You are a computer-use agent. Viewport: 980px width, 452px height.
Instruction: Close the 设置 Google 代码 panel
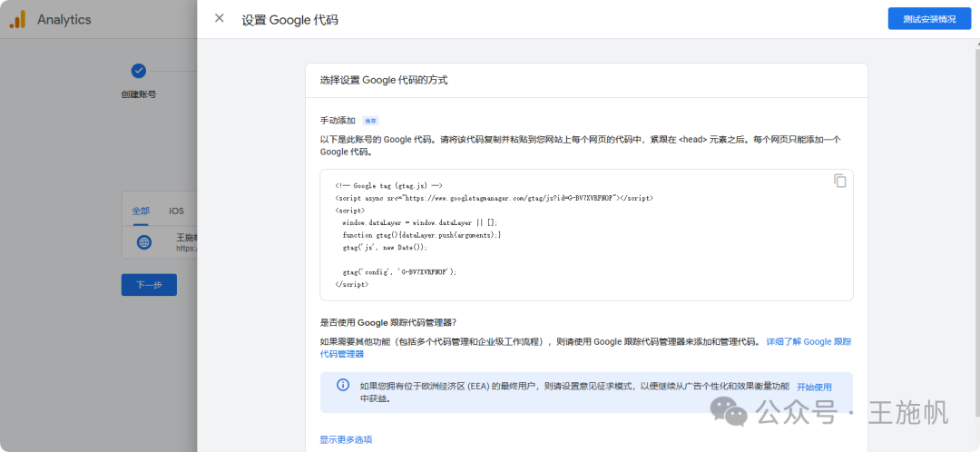pyautogui.click(x=220, y=18)
